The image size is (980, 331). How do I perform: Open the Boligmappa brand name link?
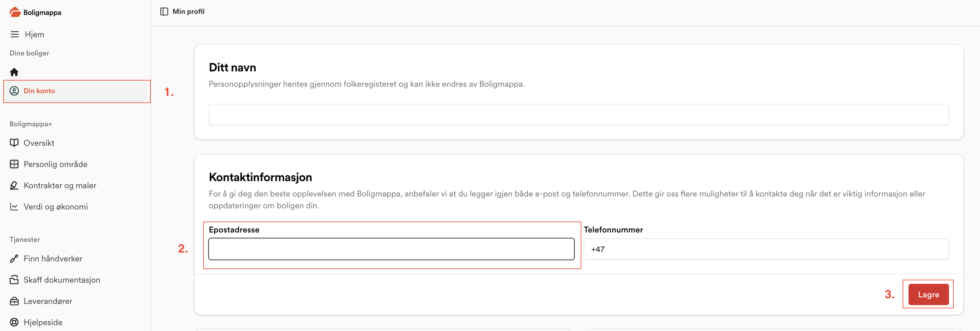click(42, 13)
